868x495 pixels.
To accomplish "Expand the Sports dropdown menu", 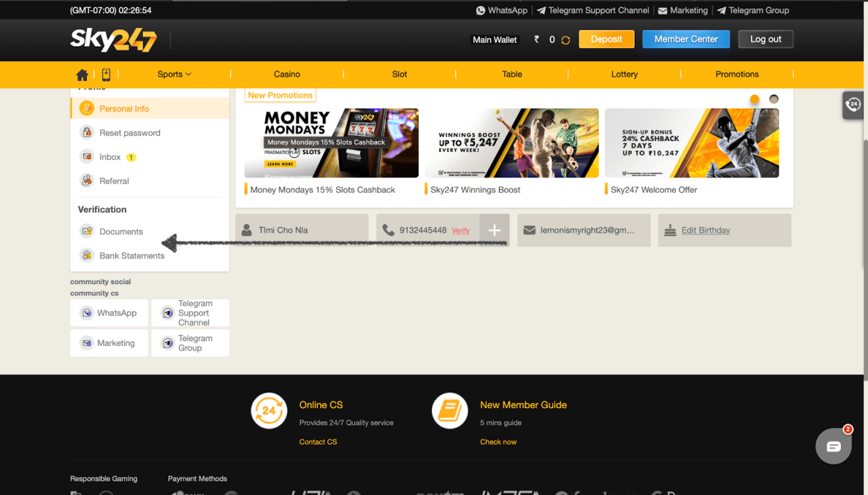I will point(174,75).
